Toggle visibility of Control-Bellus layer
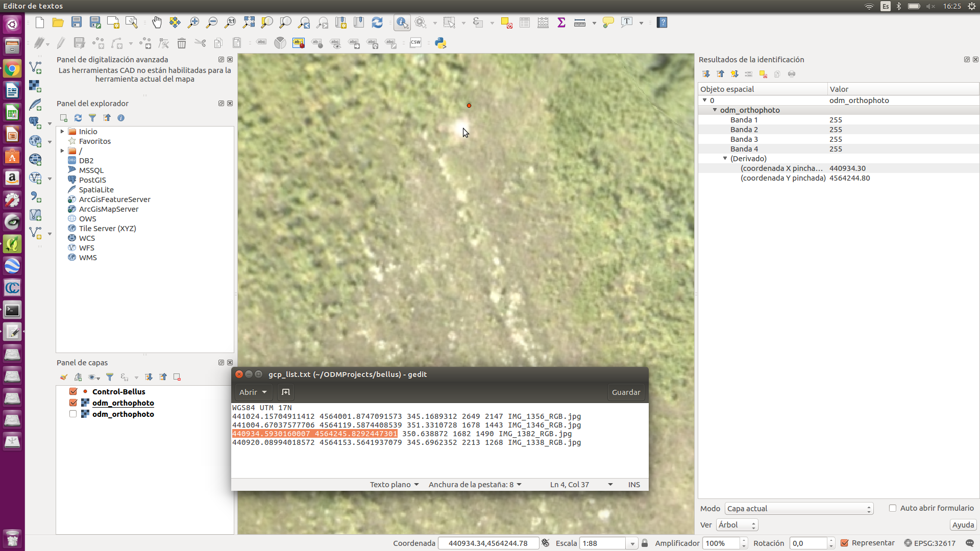980x551 pixels. tap(73, 391)
